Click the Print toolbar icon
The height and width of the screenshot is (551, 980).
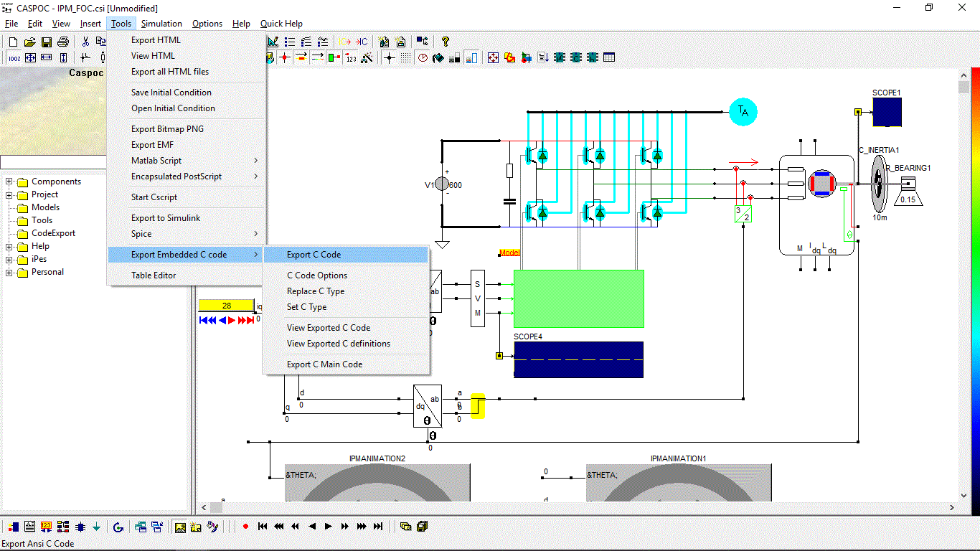62,42
